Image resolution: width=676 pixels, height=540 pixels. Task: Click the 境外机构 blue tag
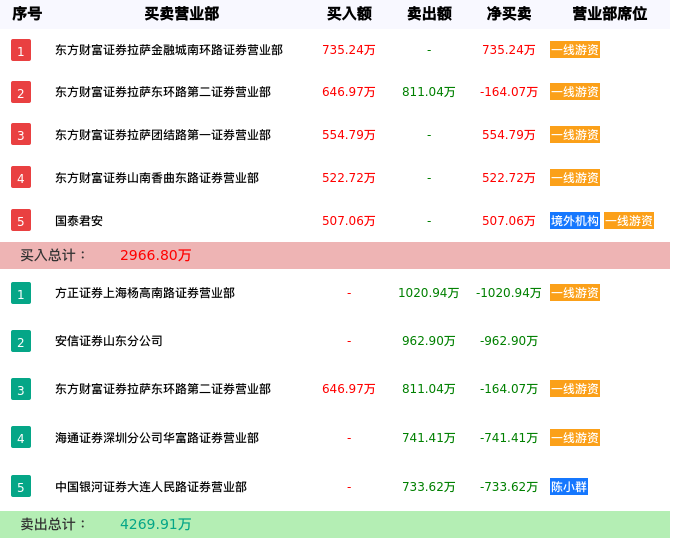point(575,221)
